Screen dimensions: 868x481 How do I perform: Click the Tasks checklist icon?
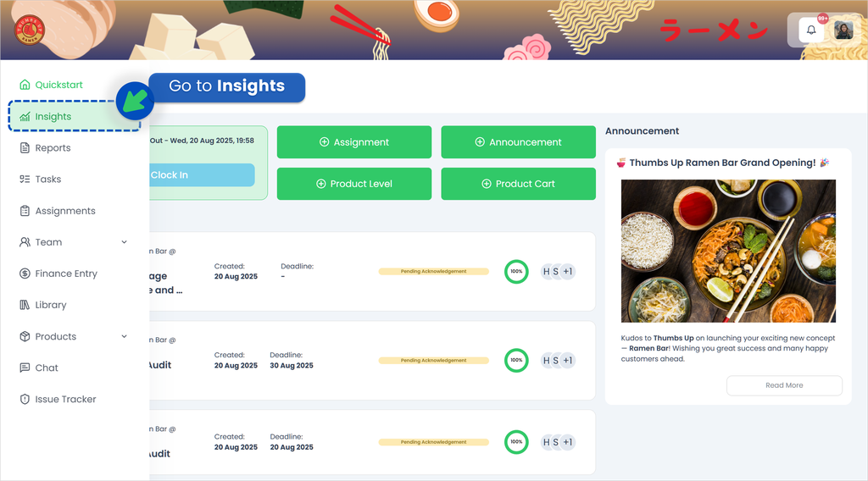[x=25, y=180]
